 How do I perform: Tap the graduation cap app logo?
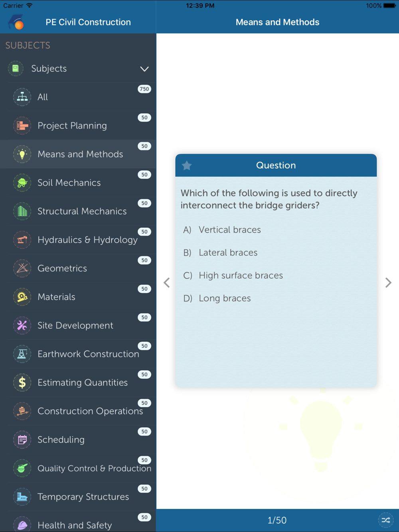point(16,22)
